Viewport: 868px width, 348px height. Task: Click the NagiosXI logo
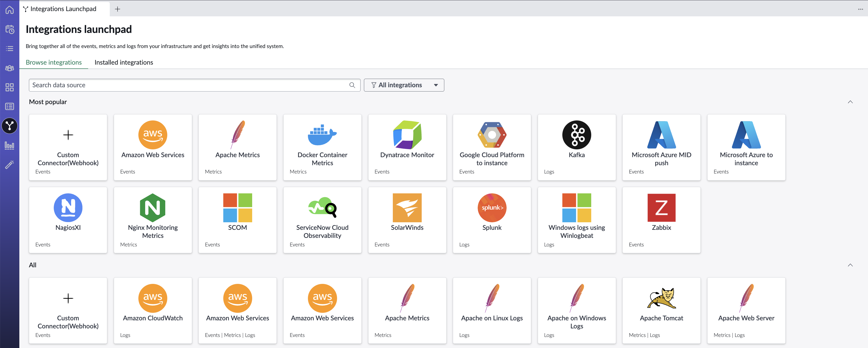tap(68, 208)
